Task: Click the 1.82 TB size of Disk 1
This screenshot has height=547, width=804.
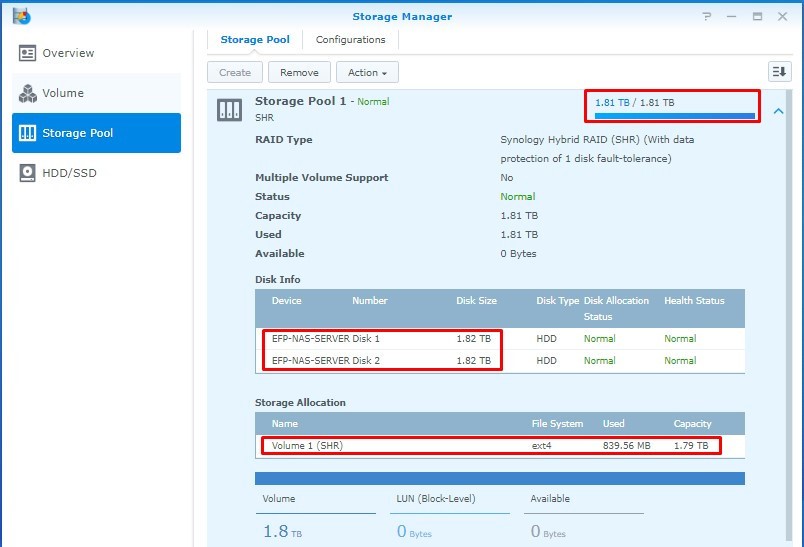Action: (473, 339)
